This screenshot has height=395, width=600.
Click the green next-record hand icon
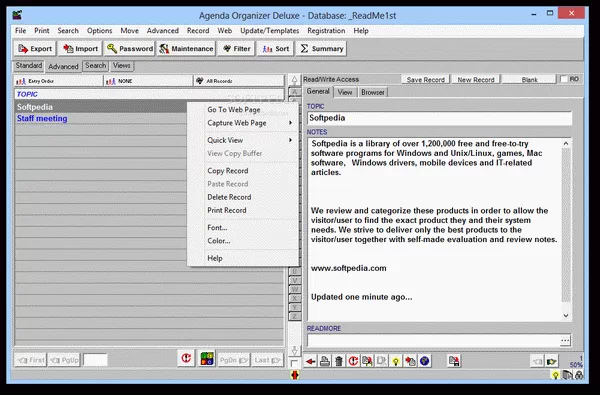click(x=551, y=361)
